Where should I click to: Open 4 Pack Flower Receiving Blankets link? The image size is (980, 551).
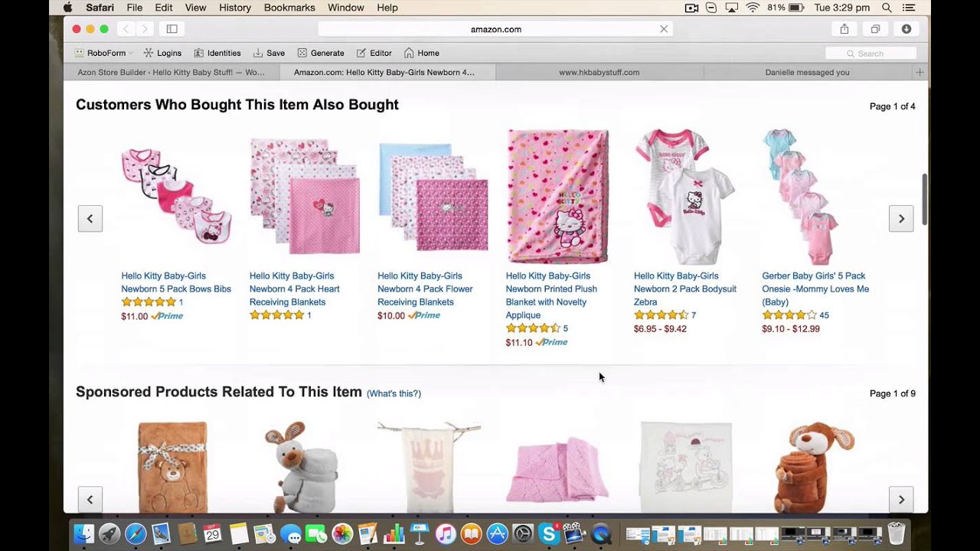coord(425,289)
